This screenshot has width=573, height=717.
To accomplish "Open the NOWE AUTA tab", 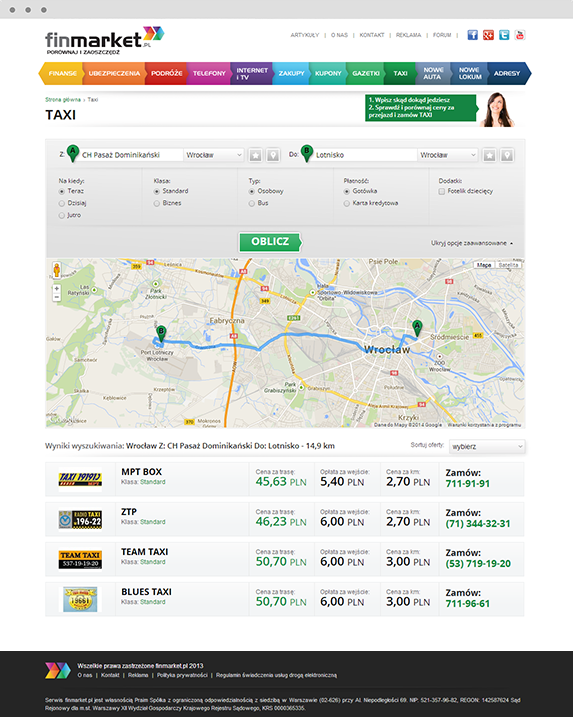I will tap(433, 73).
